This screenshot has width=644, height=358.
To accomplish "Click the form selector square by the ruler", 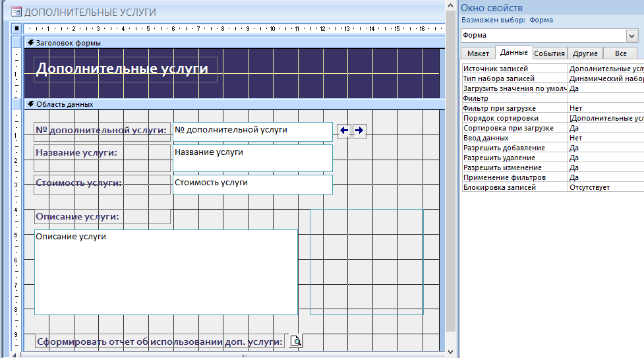I will tap(16, 28).
